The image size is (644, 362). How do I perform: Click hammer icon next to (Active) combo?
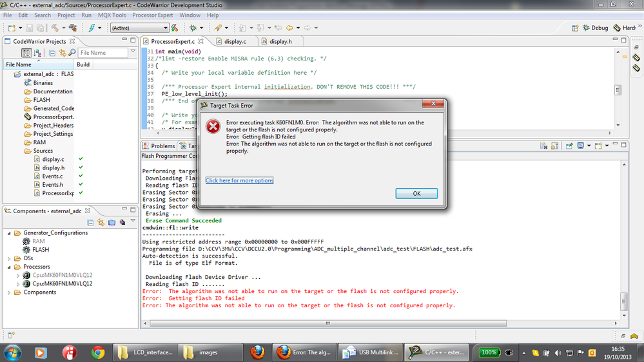(x=175, y=28)
